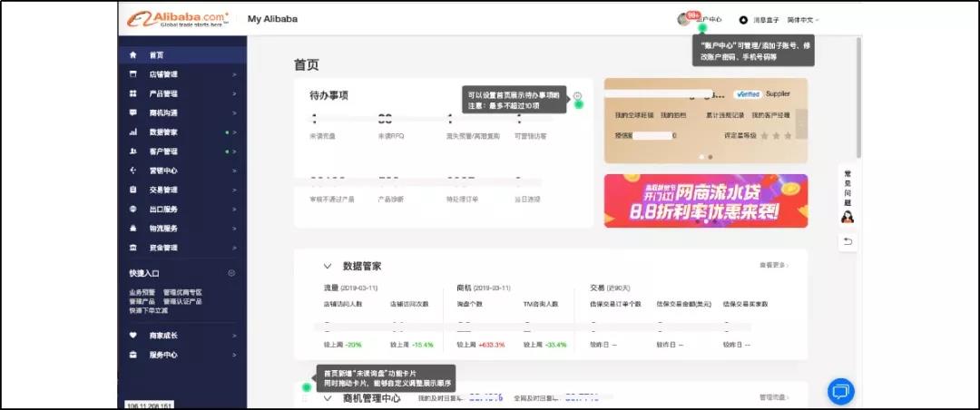Click the Verified supplier badge
This screenshot has height=410, width=980.
(x=748, y=94)
